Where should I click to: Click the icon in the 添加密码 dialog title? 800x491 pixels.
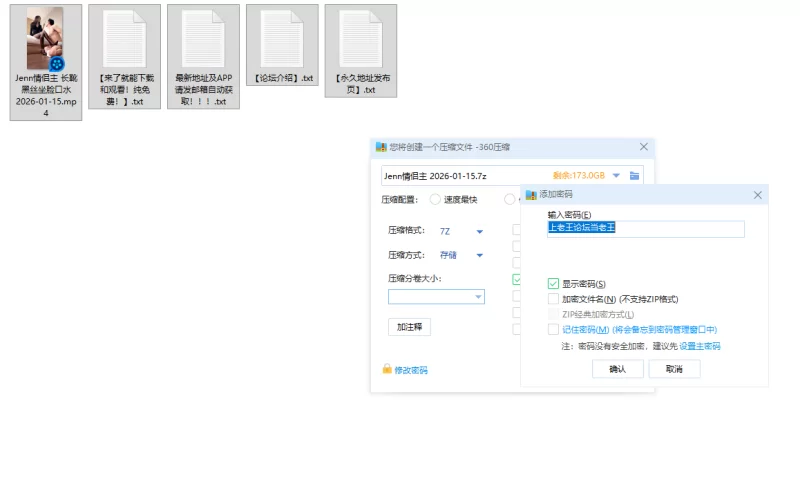coord(531,194)
